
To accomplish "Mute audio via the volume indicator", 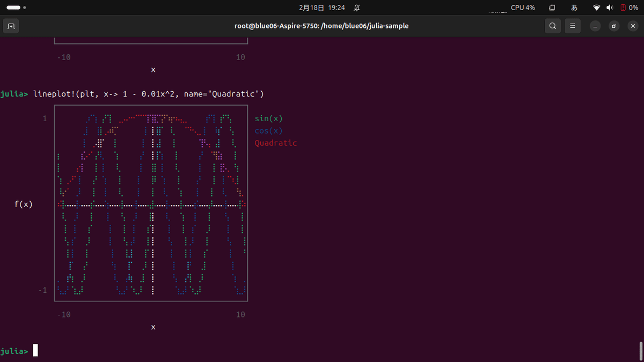I will [609, 8].
